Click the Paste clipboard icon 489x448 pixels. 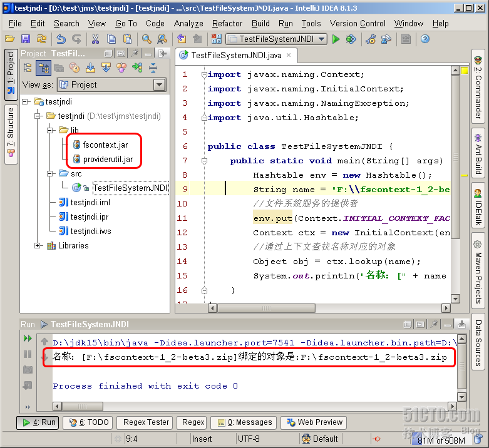127,39
